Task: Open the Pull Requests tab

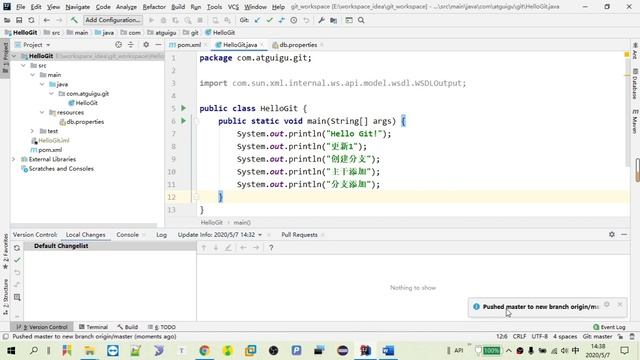Action: pyautogui.click(x=299, y=235)
